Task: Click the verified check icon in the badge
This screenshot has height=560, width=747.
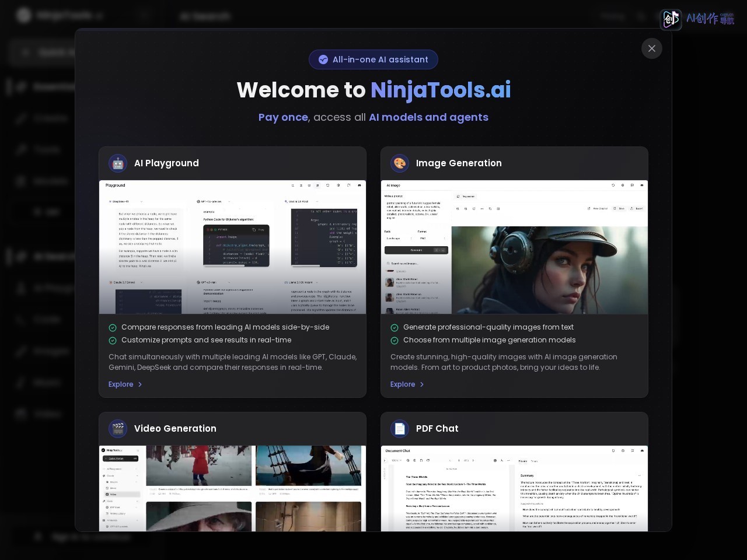Action: click(x=323, y=60)
